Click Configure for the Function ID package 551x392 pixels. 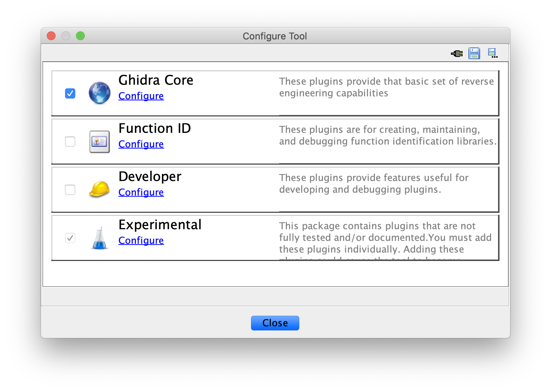(141, 144)
